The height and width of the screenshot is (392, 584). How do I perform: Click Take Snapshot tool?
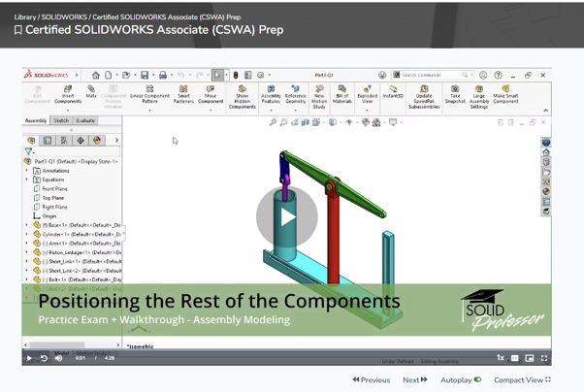click(x=455, y=95)
